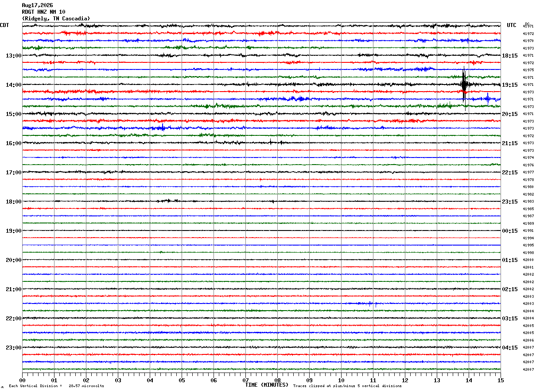
Task: Click the 'RDGT HNZ NM 10' station header
Action: (x=43, y=12)
